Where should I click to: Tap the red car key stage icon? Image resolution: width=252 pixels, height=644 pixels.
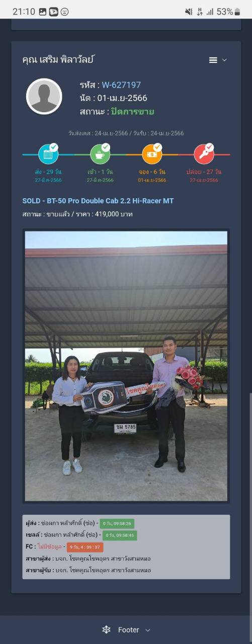pyautogui.click(x=203, y=154)
